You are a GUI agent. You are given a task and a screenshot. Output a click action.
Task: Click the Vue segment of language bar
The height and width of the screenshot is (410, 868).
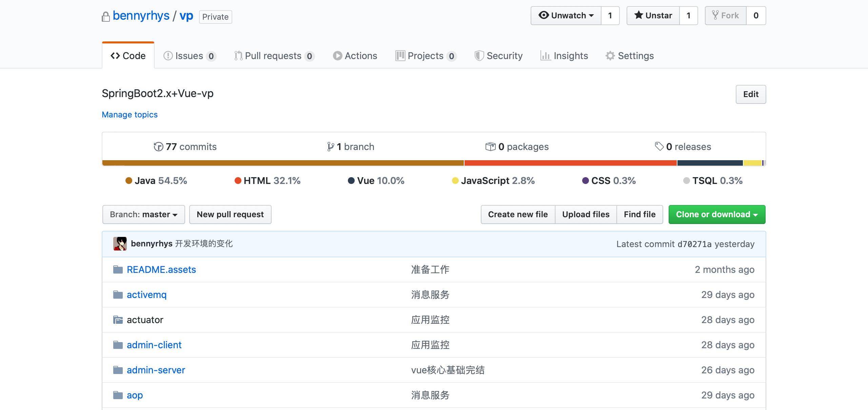[710, 163]
